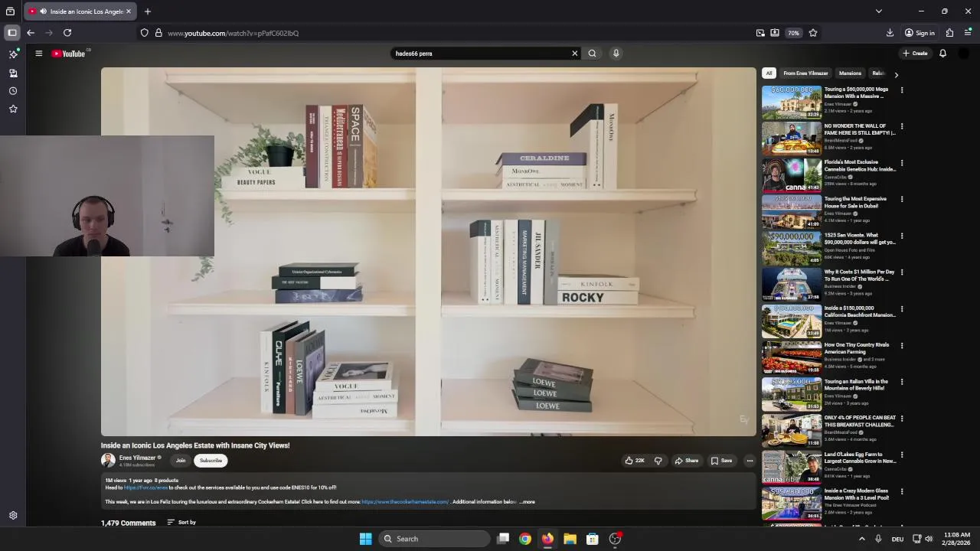Share the video
Image resolution: width=980 pixels, height=551 pixels.
tap(687, 461)
